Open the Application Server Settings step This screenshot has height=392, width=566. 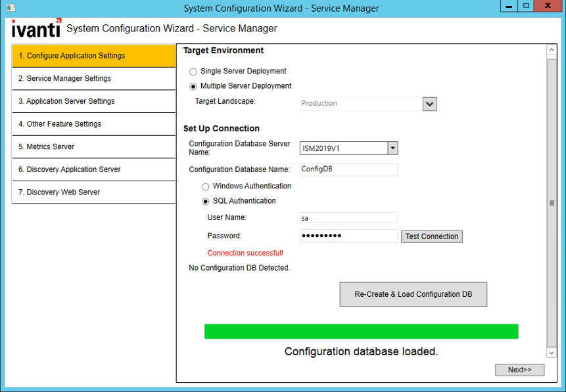coord(93,101)
